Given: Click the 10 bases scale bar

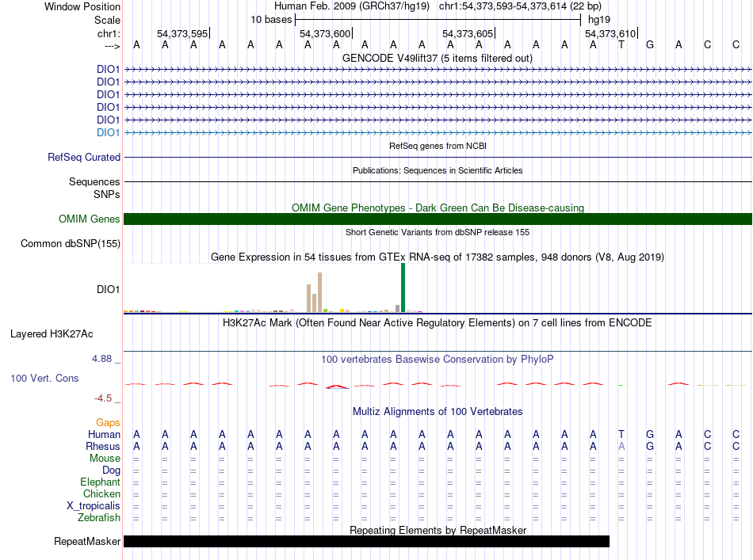Looking at the screenshot, I should [x=438, y=19].
